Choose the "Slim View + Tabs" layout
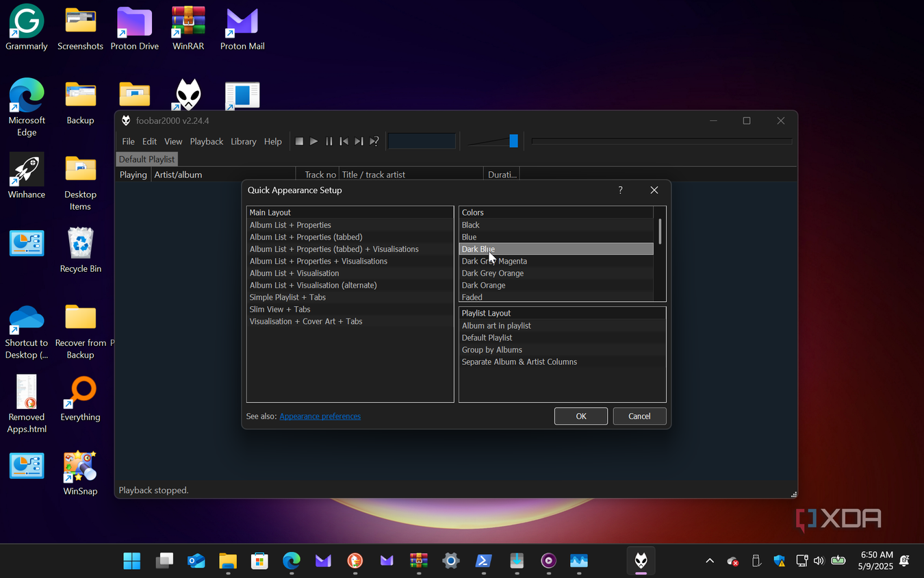924x578 pixels. pyautogui.click(x=350, y=310)
